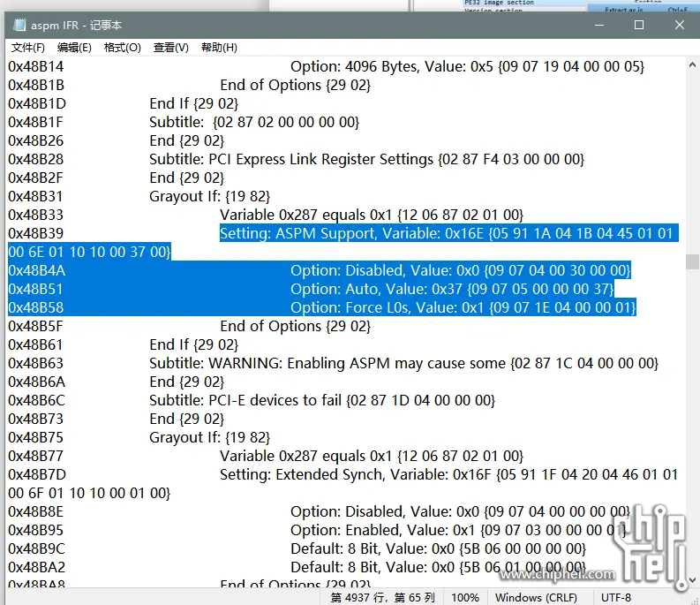Click 'Default: 8 Bit' line at 0x48B9C
700x605 pixels.
(x=438, y=548)
